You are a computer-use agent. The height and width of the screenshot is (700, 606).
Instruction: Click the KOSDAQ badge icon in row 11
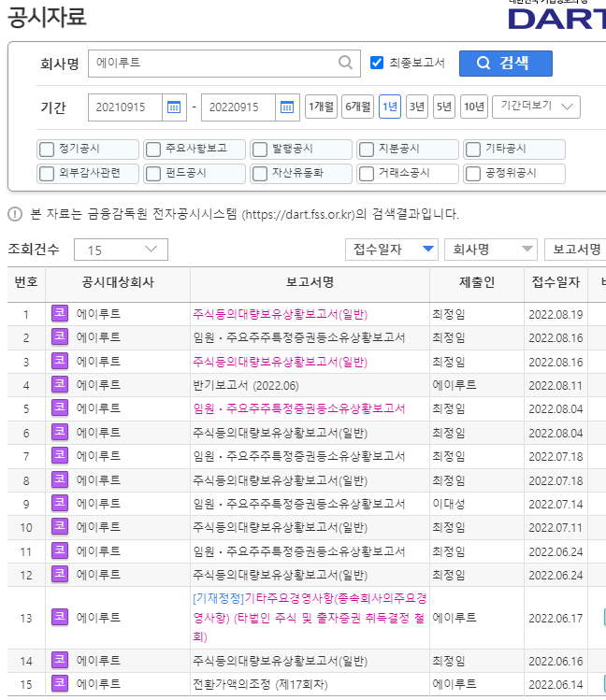click(x=60, y=550)
